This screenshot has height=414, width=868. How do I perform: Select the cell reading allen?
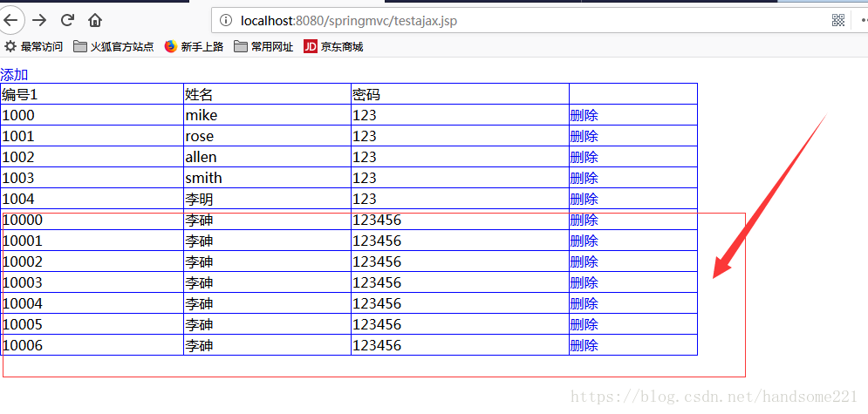(x=267, y=157)
